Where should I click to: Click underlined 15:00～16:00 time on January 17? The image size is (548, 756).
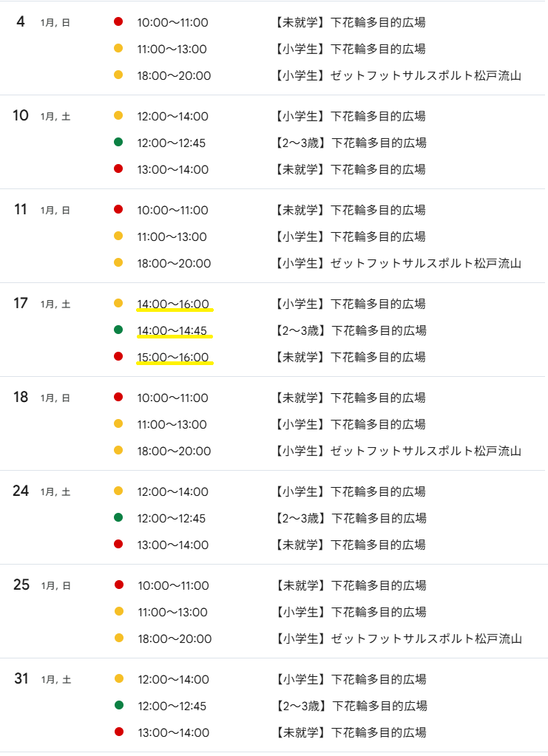(x=173, y=357)
